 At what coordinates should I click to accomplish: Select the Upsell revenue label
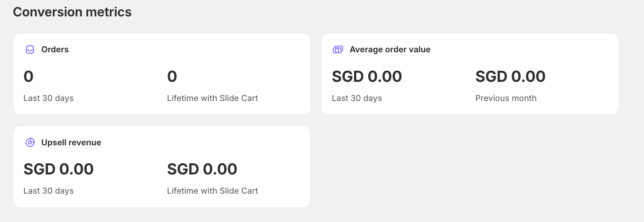pyautogui.click(x=71, y=143)
